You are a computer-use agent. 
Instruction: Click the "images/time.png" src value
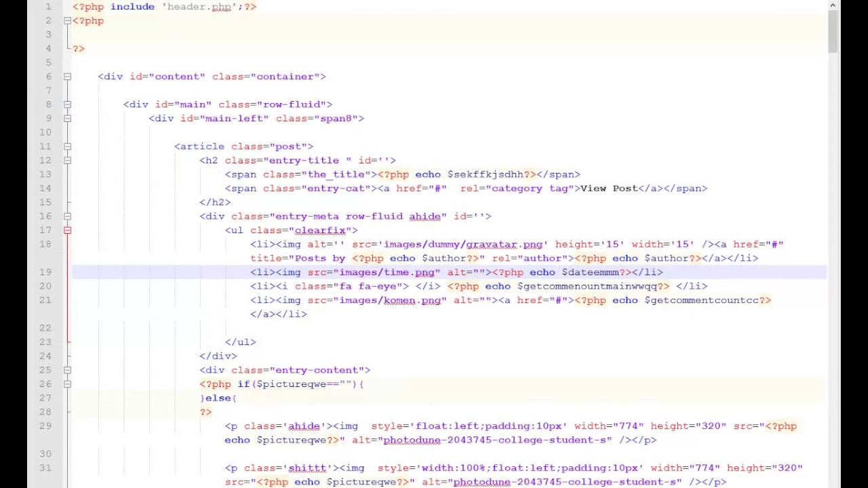387,272
